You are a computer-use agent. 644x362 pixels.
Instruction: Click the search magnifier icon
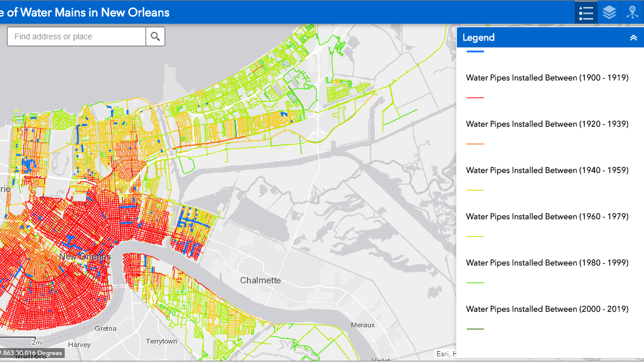tap(155, 36)
